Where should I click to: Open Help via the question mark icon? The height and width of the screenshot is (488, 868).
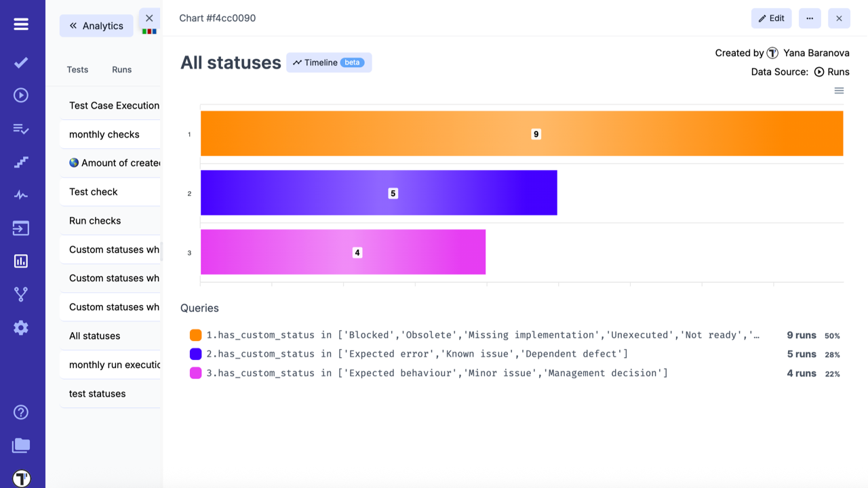point(21,411)
